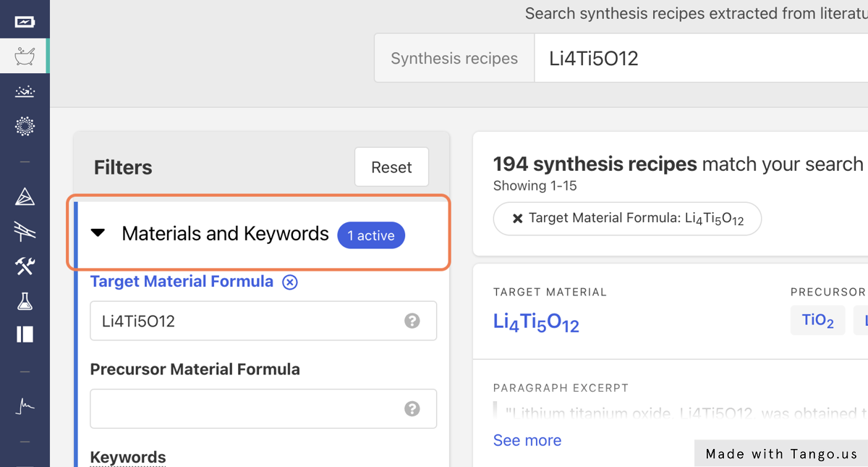Click the Precursor Material Formula label
Image resolution: width=868 pixels, height=467 pixels.
(x=195, y=369)
